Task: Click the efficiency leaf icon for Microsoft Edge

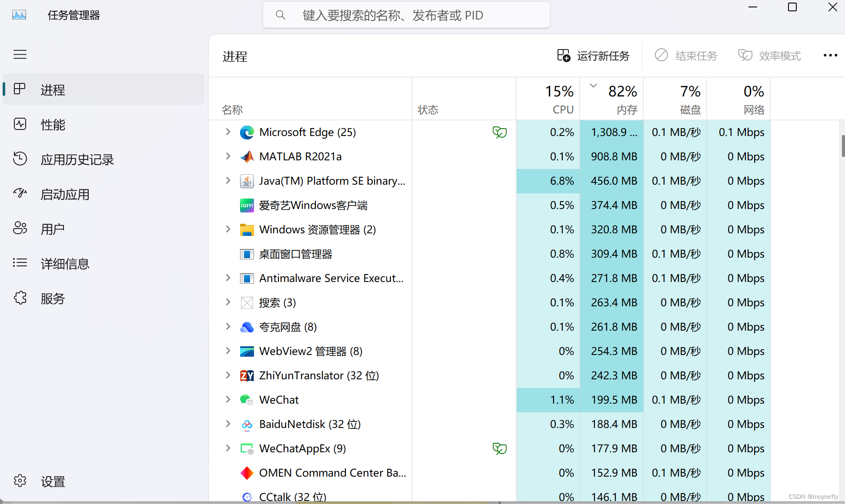Action: [500, 132]
